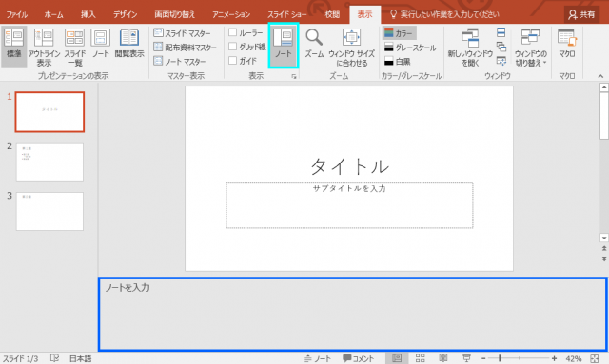Toggle the highlighted ノート pane button

pyautogui.click(x=284, y=45)
